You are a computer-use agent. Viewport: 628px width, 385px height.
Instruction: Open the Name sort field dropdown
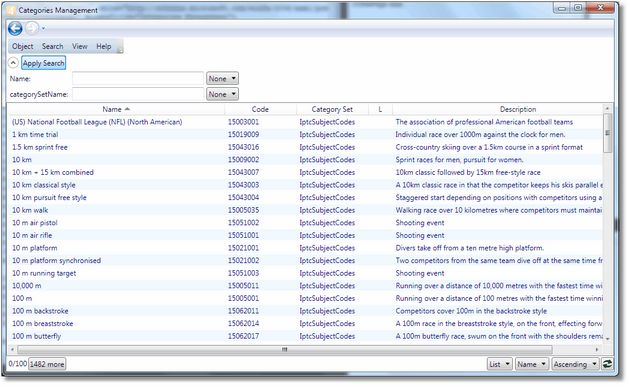(531, 364)
